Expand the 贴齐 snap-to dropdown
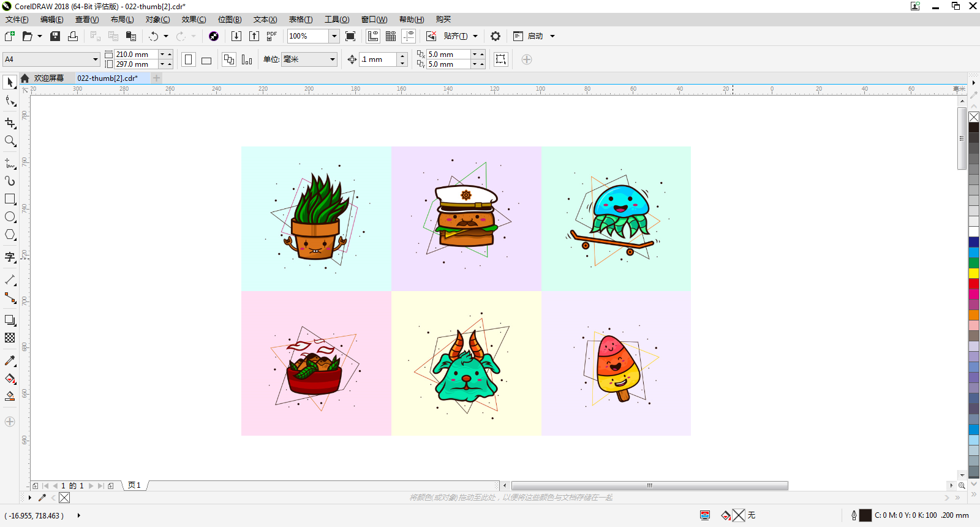This screenshot has width=980, height=527. (475, 36)
